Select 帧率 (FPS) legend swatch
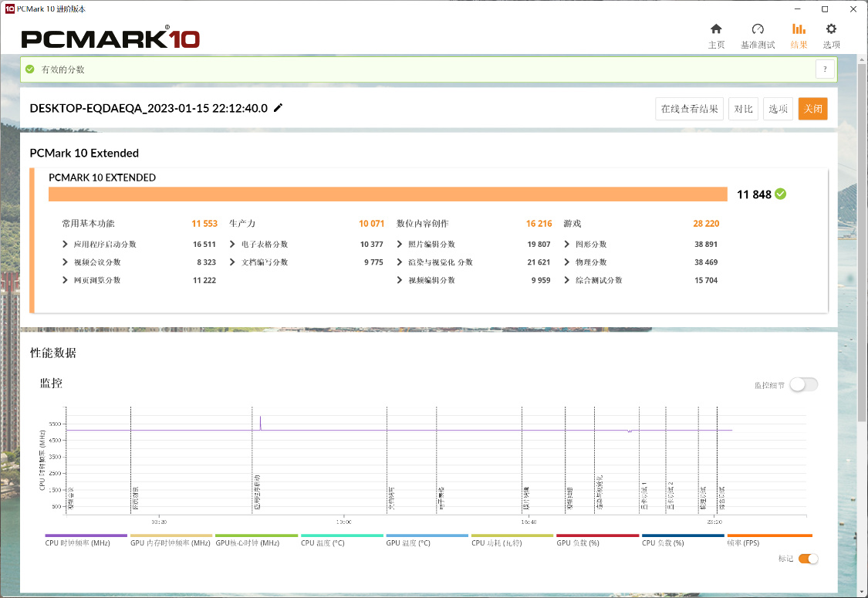The width and height of the screenshot is (868, 598). pos(769,535)
